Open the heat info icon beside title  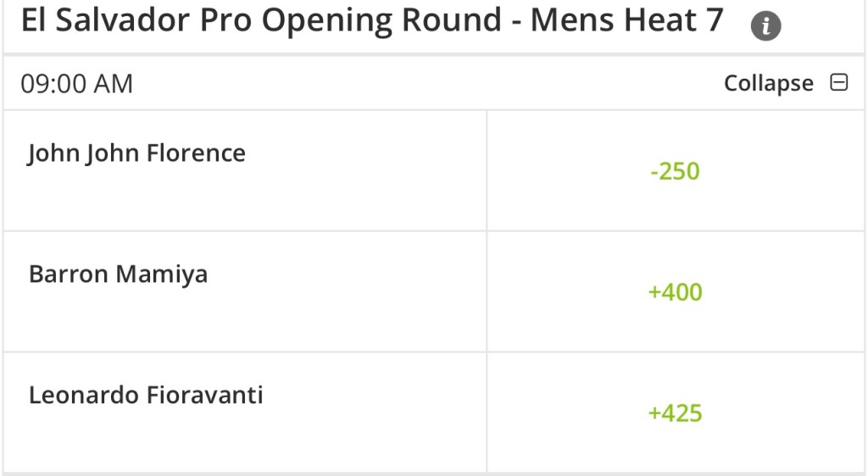(x=765, y=26)
